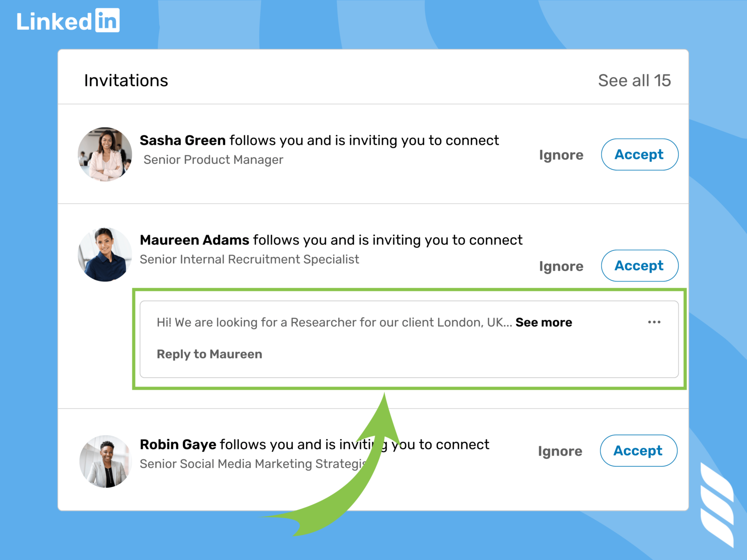The image size is (747, 560).
Task: Open Robin Gaye's profile photo
Action: pos(106,461)
